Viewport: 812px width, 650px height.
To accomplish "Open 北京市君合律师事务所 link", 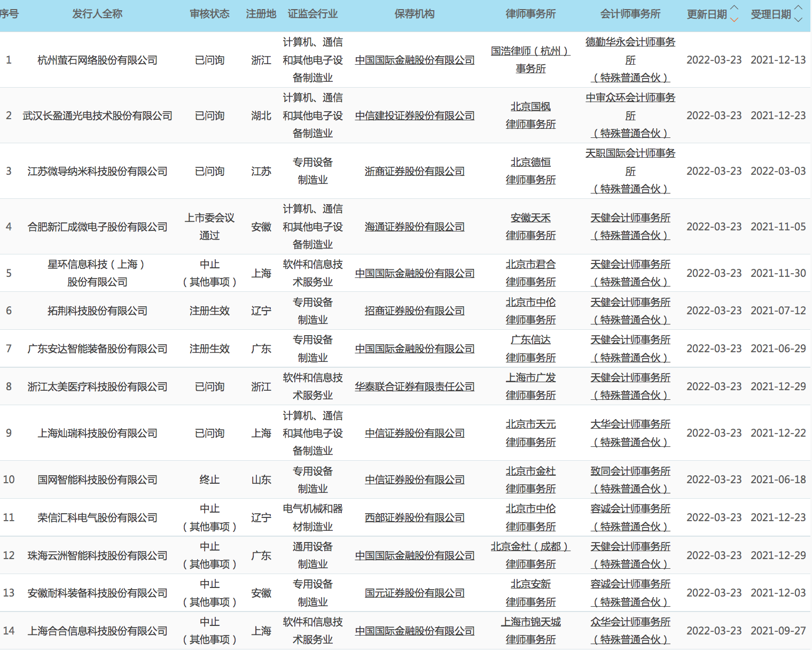I will point(530,273).
